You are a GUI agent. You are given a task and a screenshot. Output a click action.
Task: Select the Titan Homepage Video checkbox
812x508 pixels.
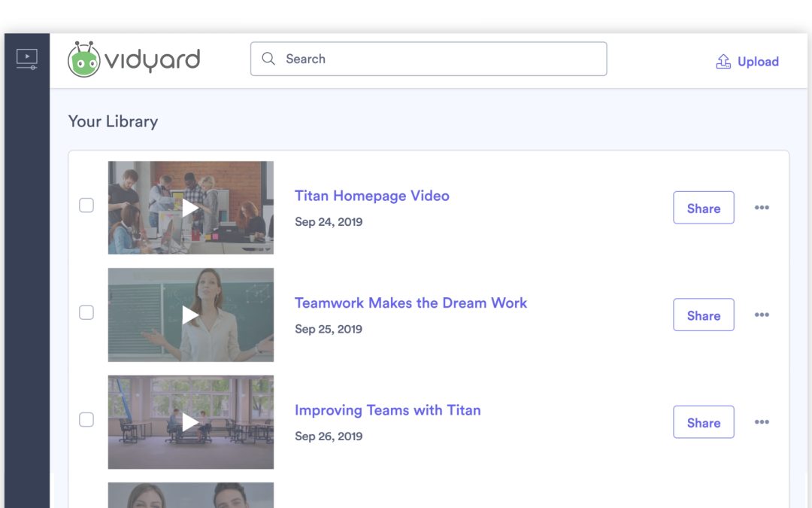pos(86,205)
